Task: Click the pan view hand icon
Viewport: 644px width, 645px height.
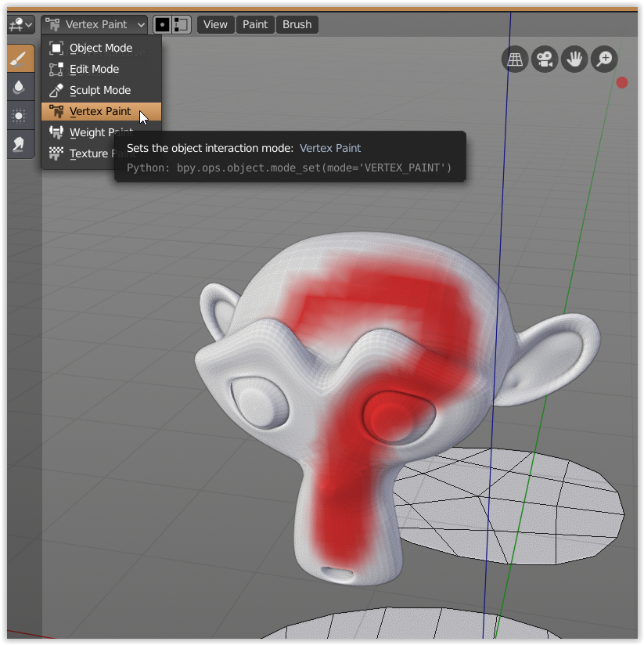Action: pyautogui.click(x=574, y=59)
